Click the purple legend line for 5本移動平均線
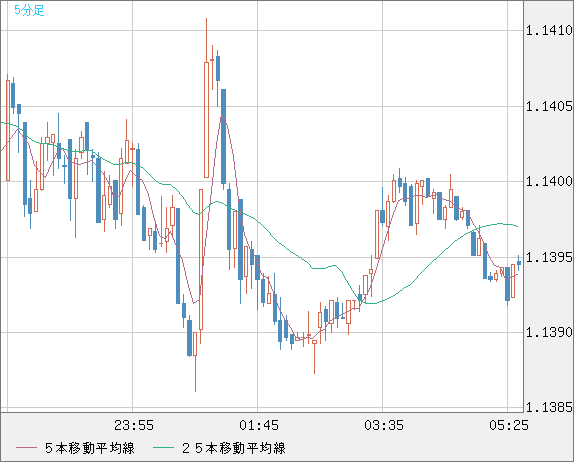The image size is (574, 462). [26, 448]
